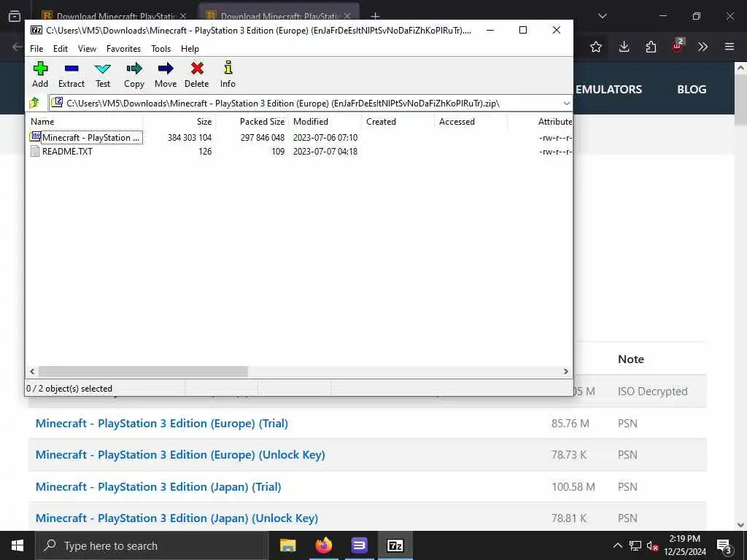Open a new Firefox tab
Viewport: 747px width, 560px height.
(x=376, y=16)
